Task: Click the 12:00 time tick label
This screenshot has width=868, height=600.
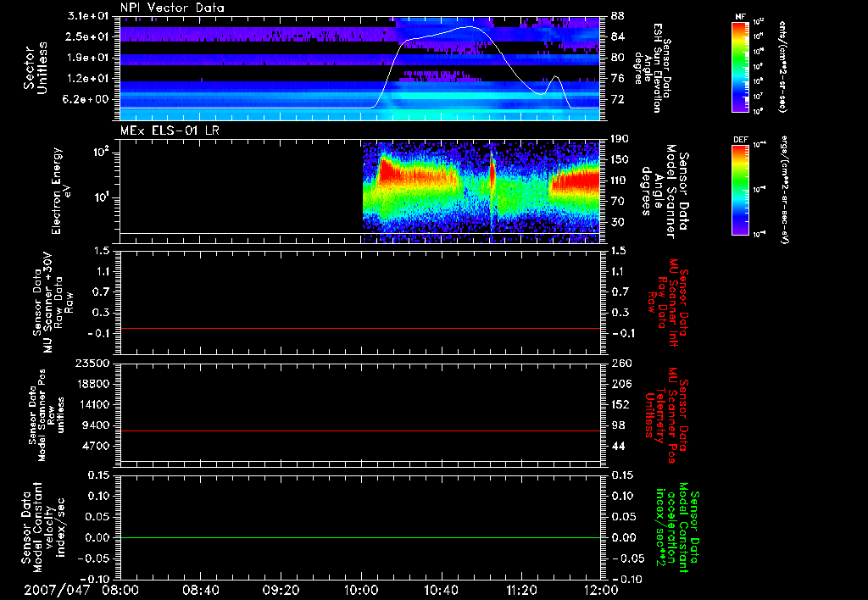Action: click(601, 590)
